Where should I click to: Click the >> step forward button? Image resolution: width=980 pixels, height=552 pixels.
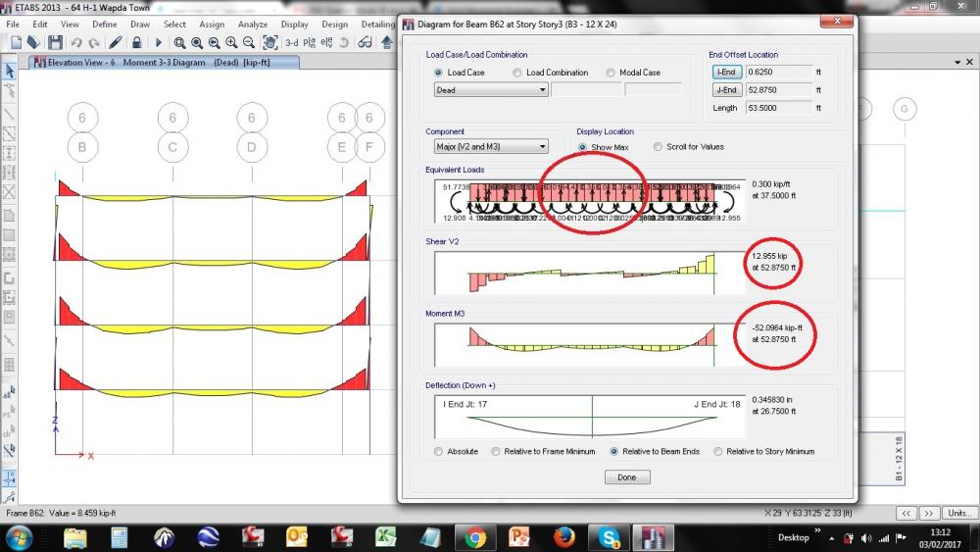[x=929, y=513]
